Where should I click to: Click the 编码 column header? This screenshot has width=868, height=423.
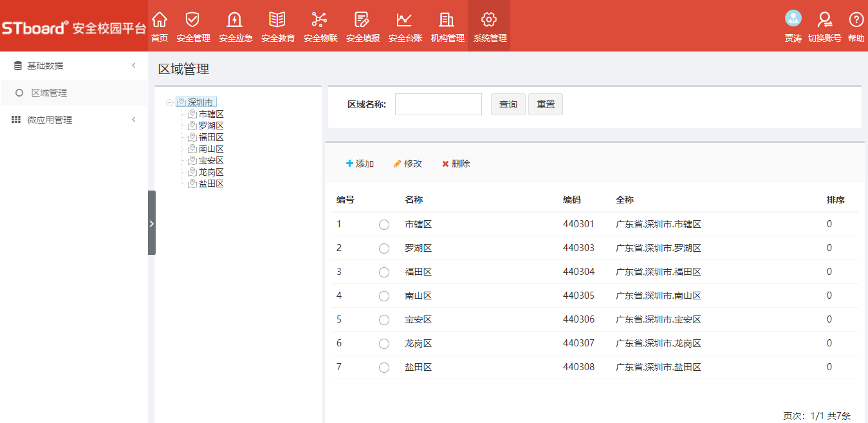click(572, 200)
